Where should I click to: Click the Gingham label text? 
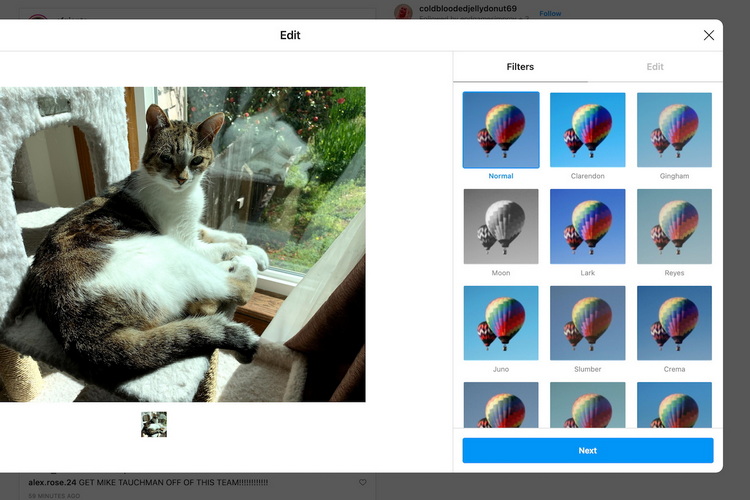tap(674, 176)
